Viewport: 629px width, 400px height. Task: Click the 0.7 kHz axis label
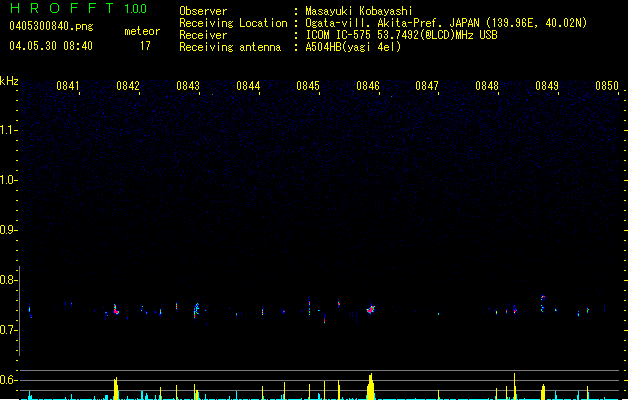(8, 330)
